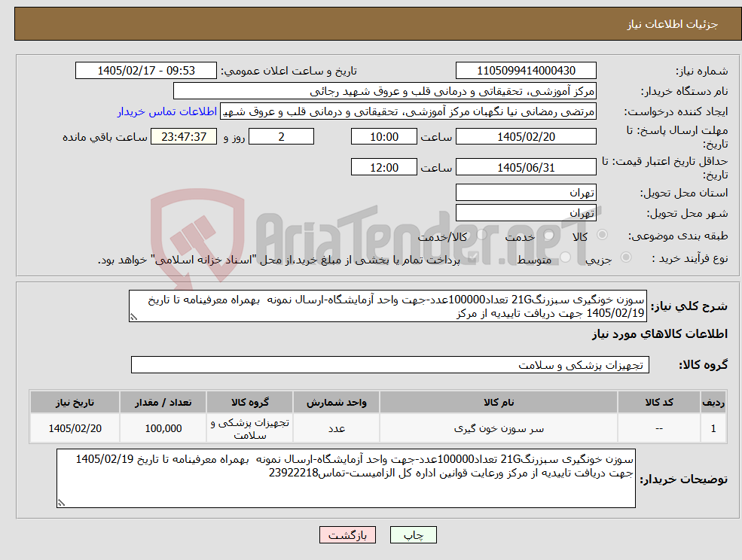The image size is (742, 560).
Task: Click the row number cell 1
Action: pyautogui.click(x=713, y=428)
